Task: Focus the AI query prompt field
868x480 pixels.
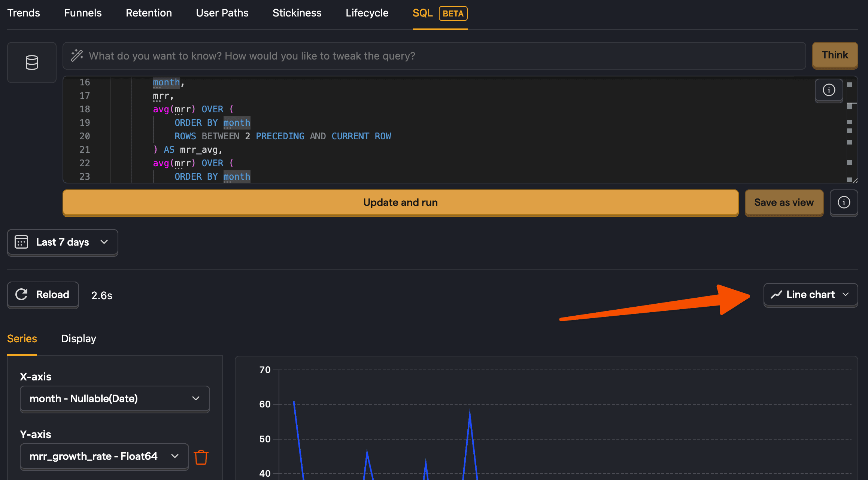Action: (x=434, y=56)
